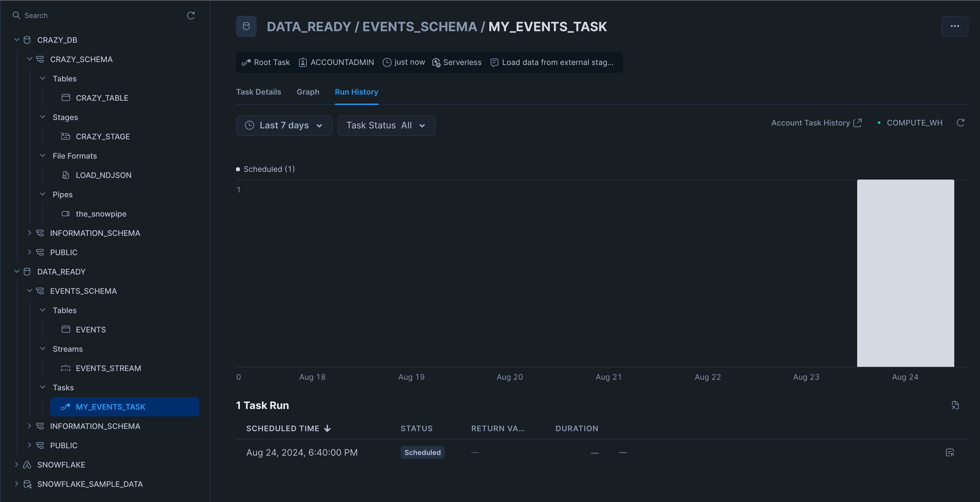
Task: Select MY_EVENTS_TASK in the tree
Action: 124,406
